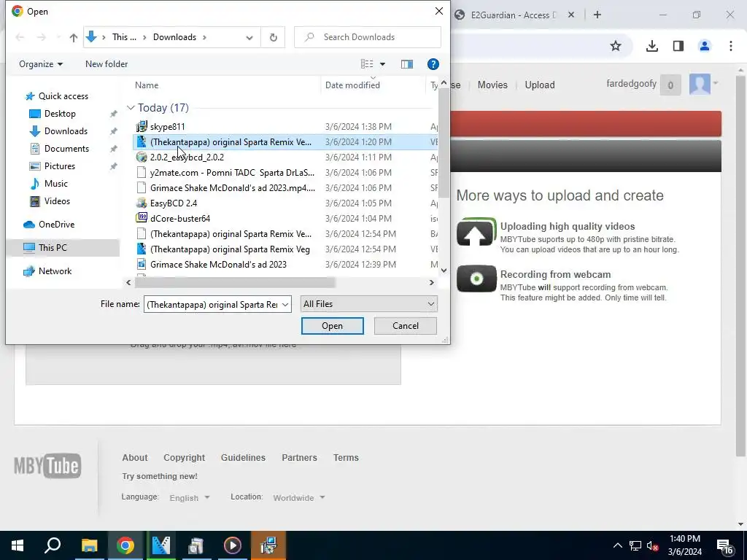
Task: Select the 2.0.2_easybcd_2.0.2 file
Action: [x=187, y=157]
